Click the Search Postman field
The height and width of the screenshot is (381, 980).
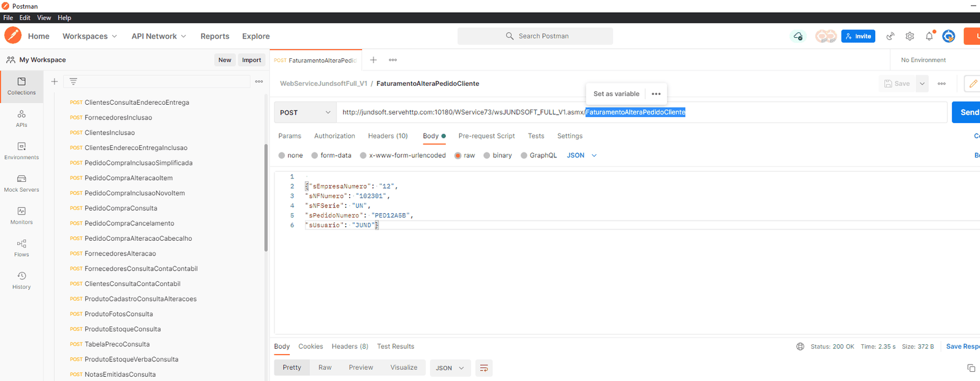(535, 36)
